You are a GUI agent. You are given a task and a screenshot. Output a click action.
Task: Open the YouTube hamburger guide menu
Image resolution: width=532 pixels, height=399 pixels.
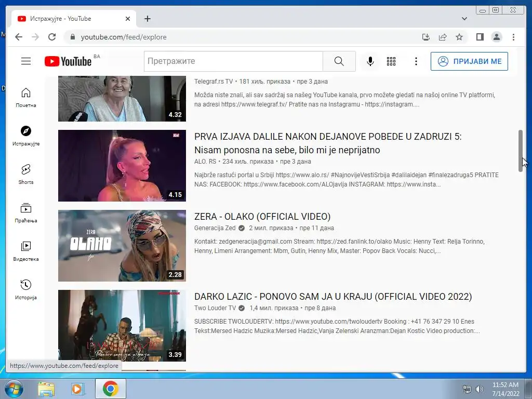click(x=26, y=61)
